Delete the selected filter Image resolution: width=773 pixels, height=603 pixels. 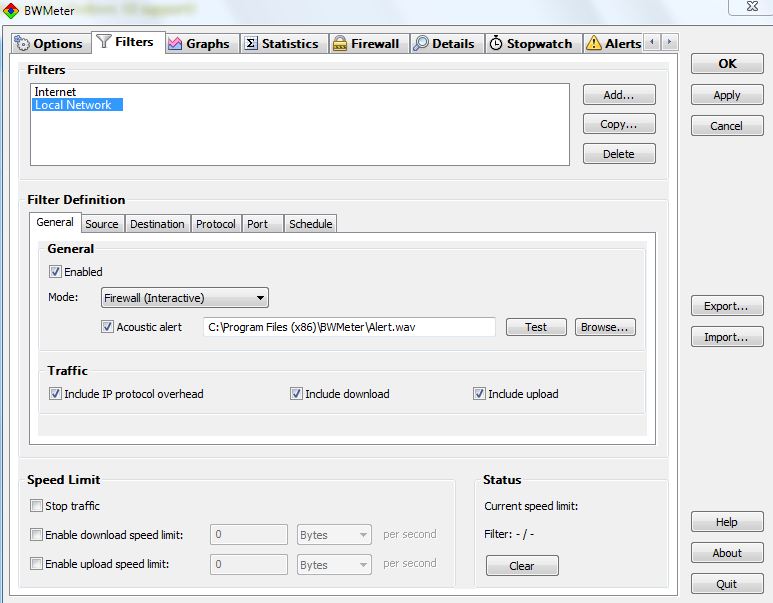(x=619, y=154)
